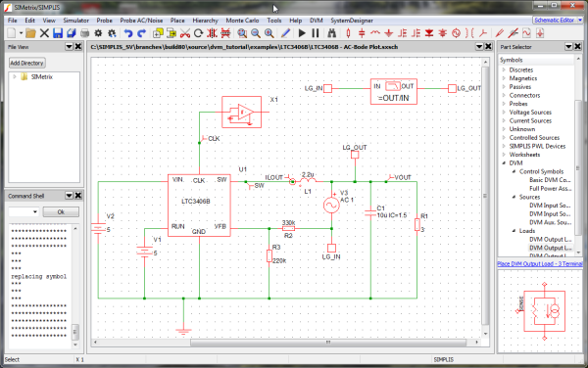This screenshot has height=368, width=588.
Task: Click the Add Directory button
Action: point(27,63)
